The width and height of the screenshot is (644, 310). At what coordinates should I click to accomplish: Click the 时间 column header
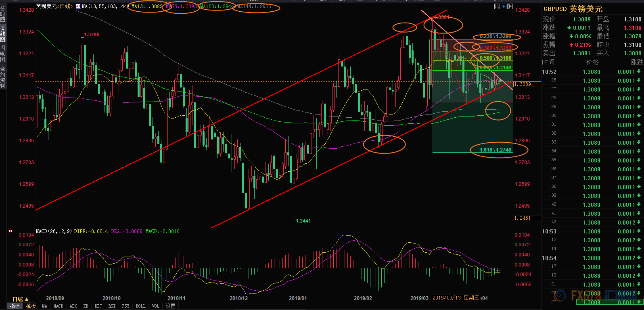pyautogui.click(x=548, y=62)
